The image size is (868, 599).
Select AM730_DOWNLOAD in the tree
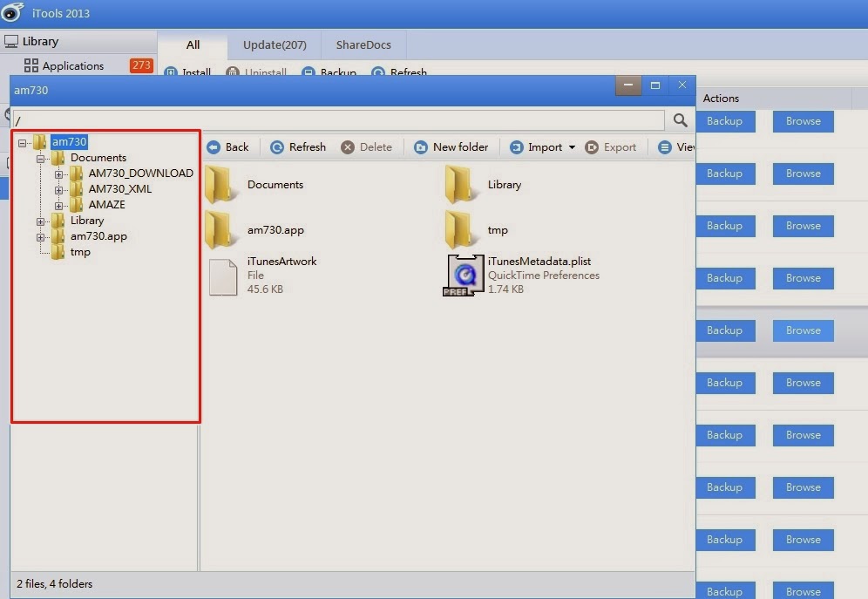[x=140, y=174]
